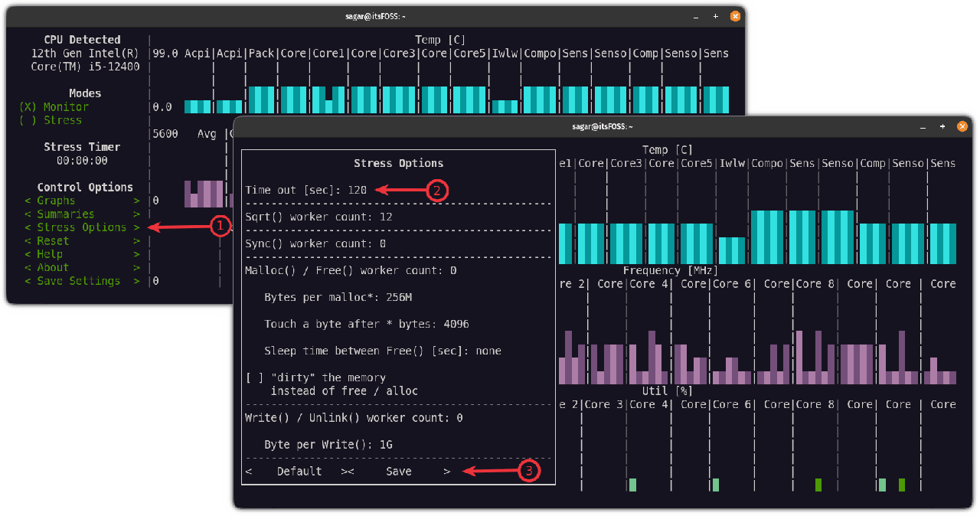
Task: Click maximize icon on front terminal window
Action: tap(942, 126)
